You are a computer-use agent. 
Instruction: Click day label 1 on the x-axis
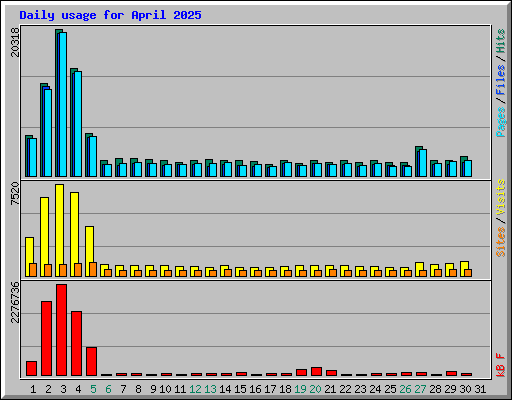(x=33, y=389)
